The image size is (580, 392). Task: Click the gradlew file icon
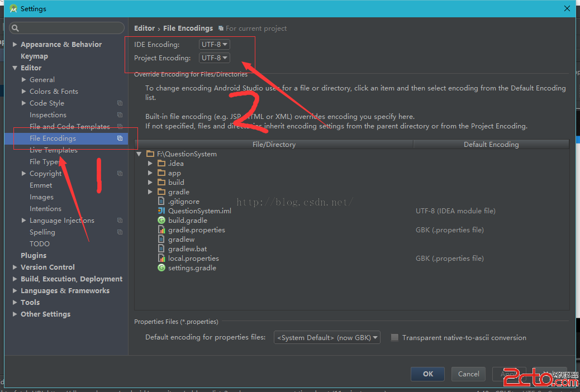pyautogui.click(x=161, y=239)
